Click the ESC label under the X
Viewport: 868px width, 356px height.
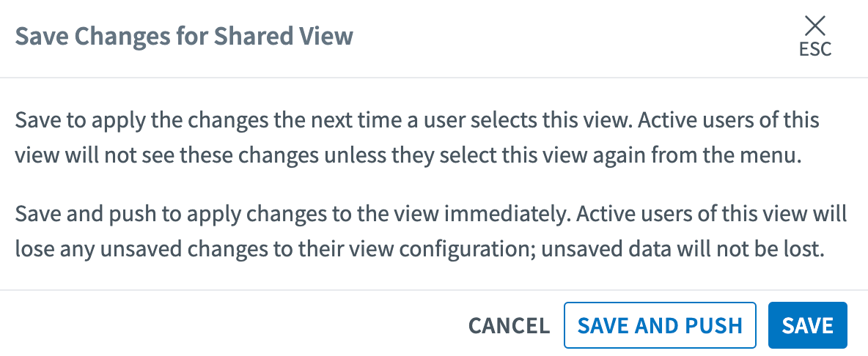pos(815,49)
